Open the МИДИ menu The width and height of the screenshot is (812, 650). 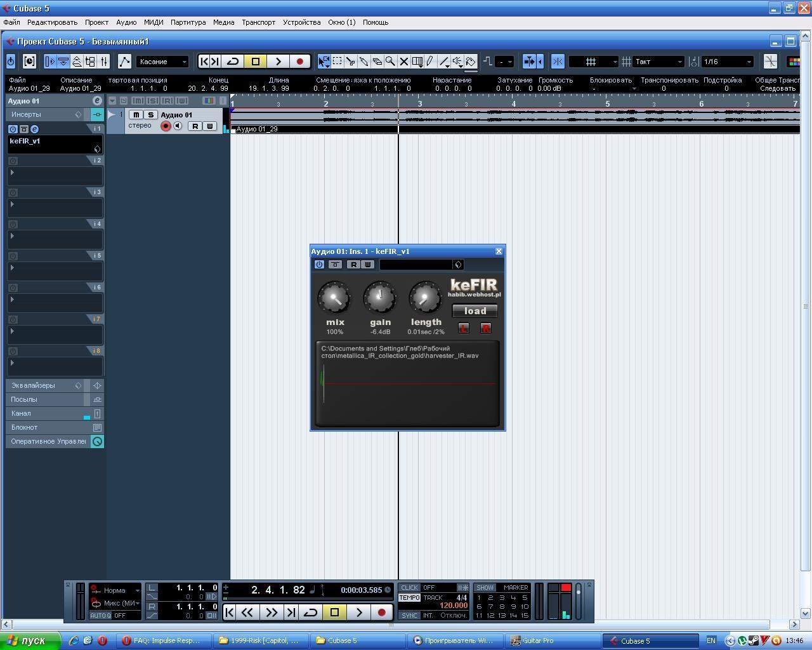pyautogui.click(x=154, y=22)
